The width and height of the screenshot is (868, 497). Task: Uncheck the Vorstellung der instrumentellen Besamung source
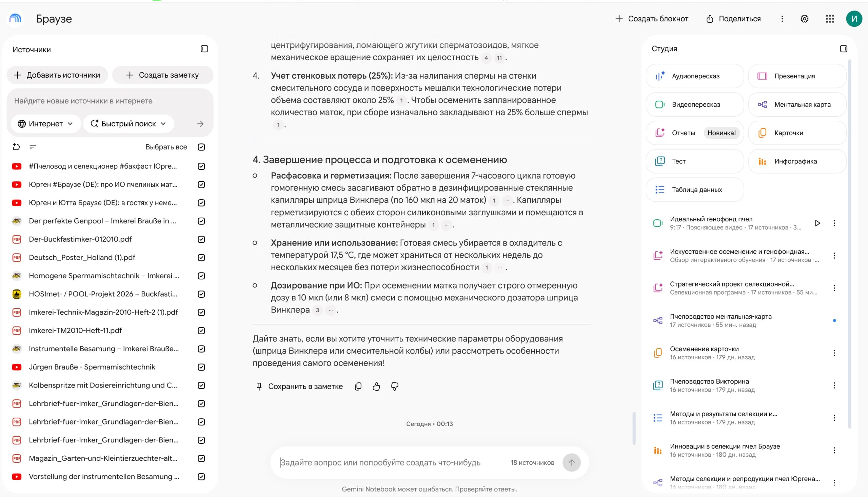click(201, 477)
